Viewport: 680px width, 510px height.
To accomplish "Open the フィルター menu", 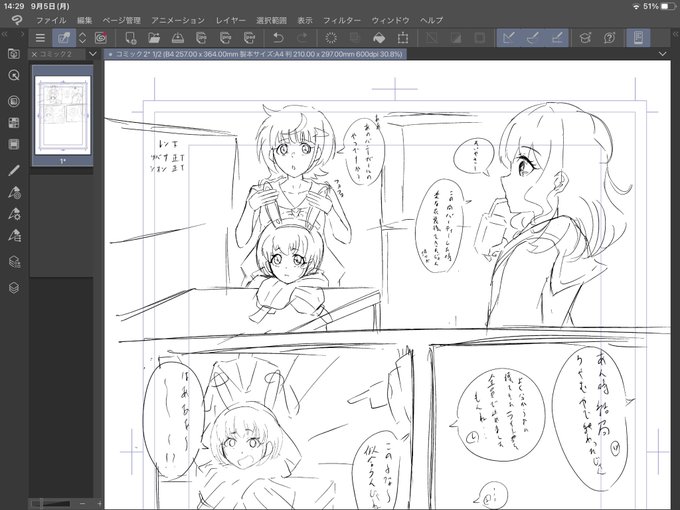I will tap(342, 20).
